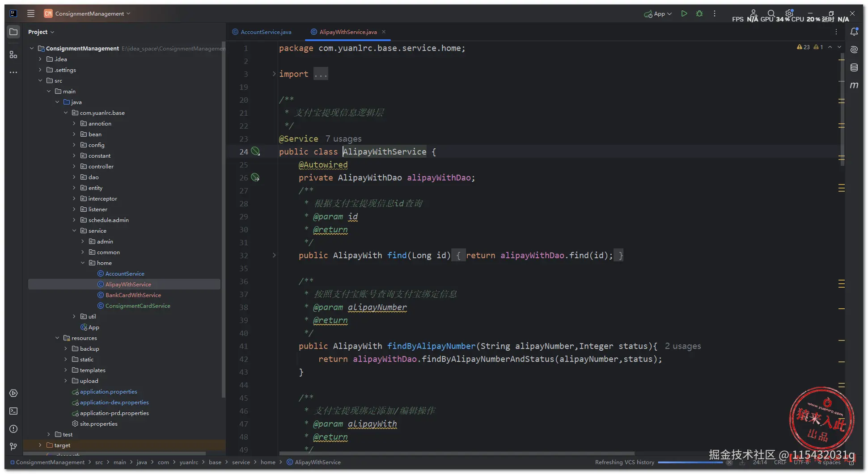Screen dimensions: 868x474
Task: Unfold the import block on line 3
Action: [x=274, y=74]
